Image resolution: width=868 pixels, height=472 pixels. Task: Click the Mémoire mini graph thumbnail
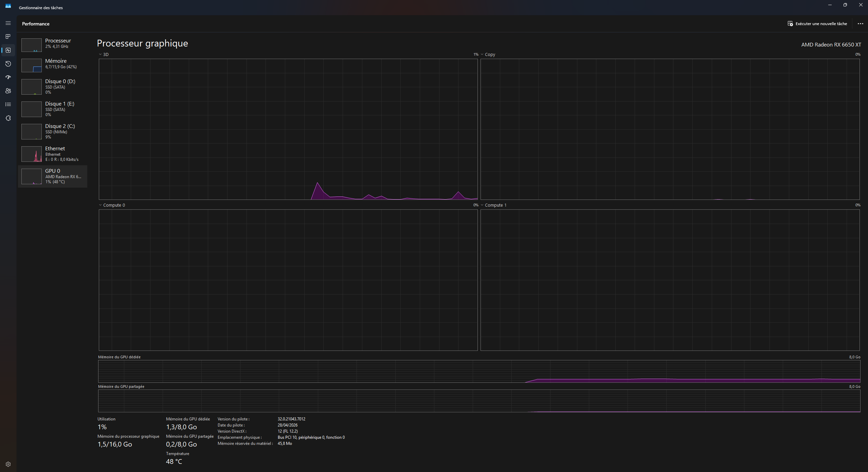point(32,65)
